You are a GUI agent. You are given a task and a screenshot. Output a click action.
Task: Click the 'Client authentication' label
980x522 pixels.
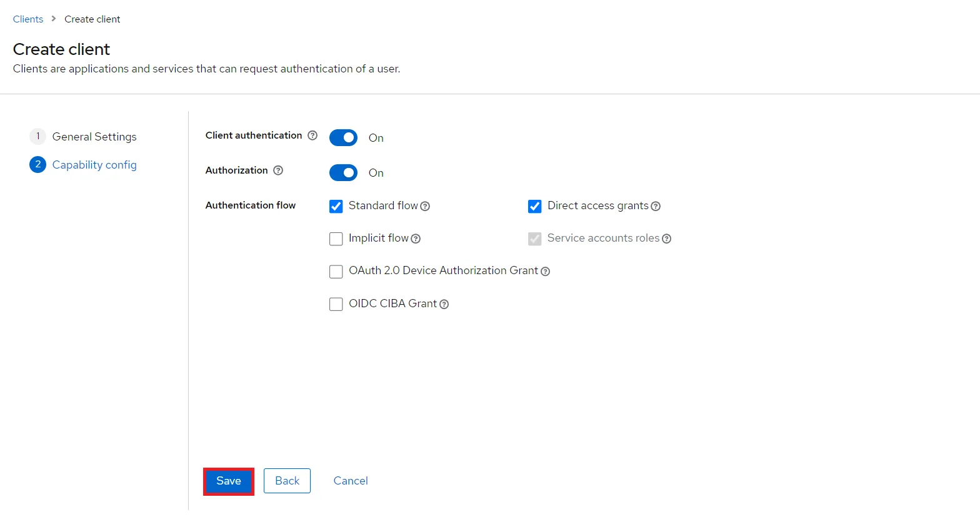[x=254, y=135]
